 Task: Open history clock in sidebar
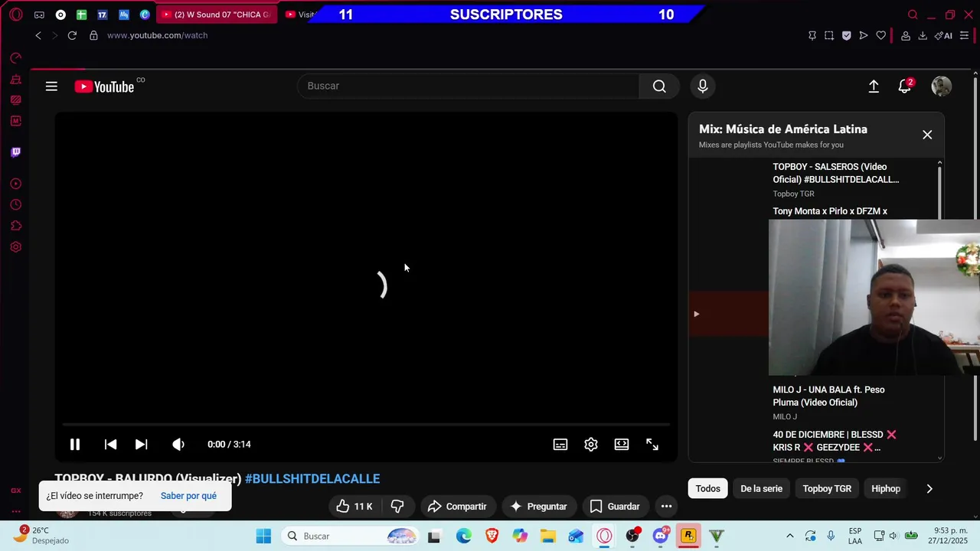[x=15, y=205]
